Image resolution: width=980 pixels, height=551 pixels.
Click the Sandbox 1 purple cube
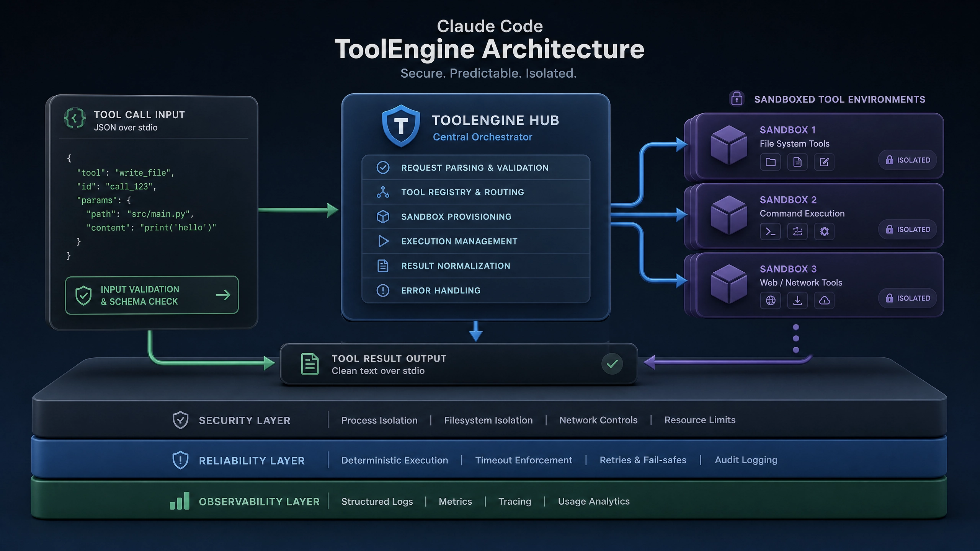pos(728,145)
